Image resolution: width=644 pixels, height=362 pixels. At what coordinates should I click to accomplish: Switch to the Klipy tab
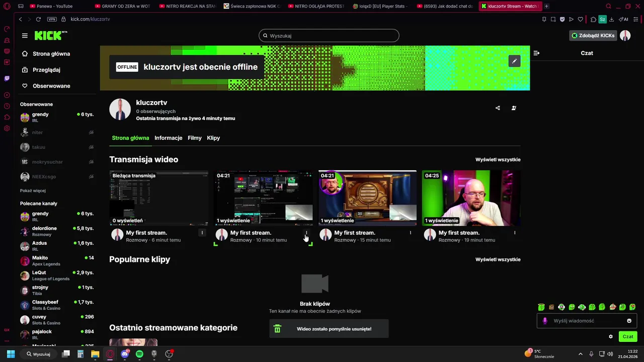(213, 138)
